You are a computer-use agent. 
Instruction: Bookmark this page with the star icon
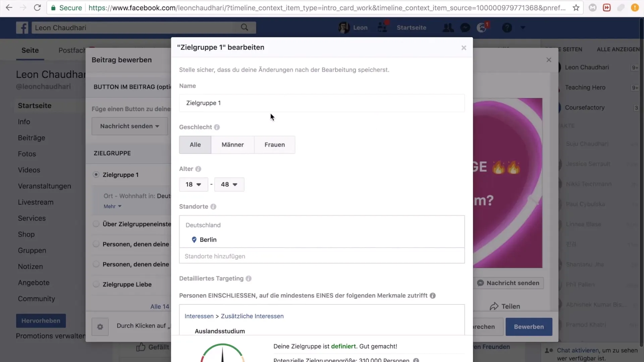(x=576, y=7)
